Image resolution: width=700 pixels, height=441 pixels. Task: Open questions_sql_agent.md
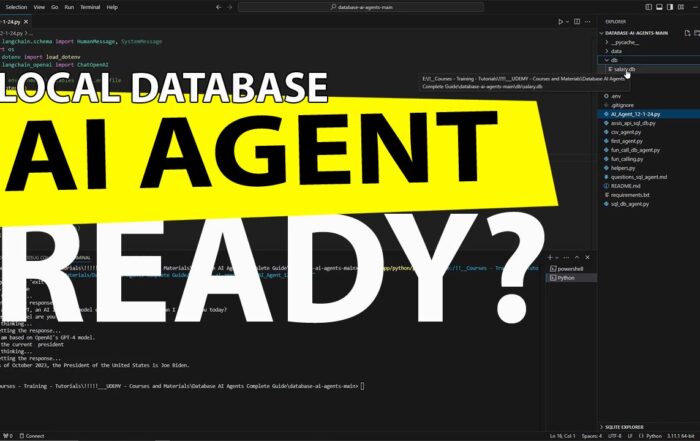638,177
